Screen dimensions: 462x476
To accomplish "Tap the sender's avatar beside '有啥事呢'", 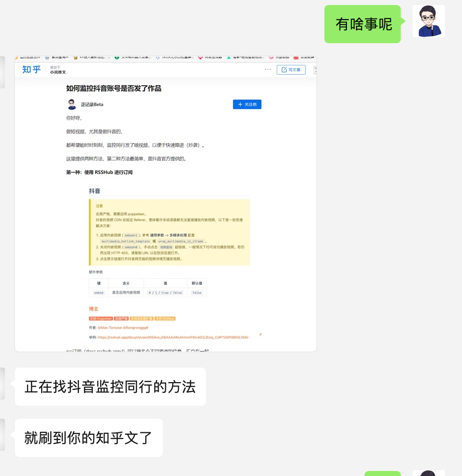I will (429, 21).
